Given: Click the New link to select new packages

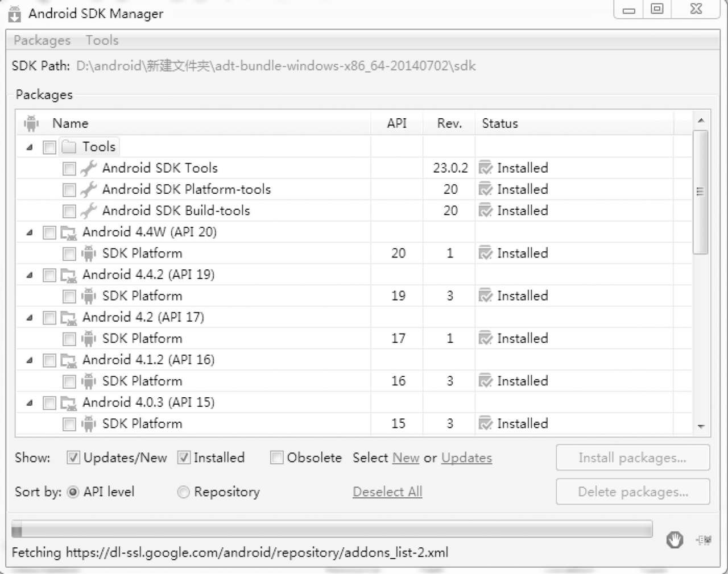Looking at the screenshot, I should pos(406,458).
